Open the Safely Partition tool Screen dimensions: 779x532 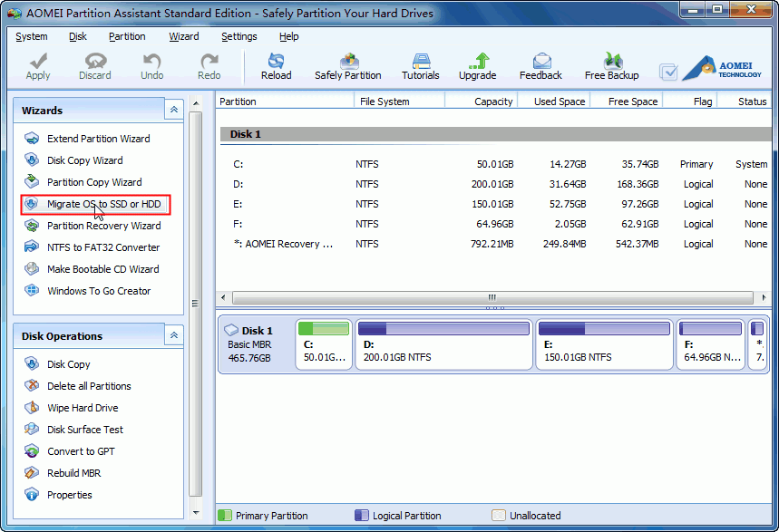[347, 66]
